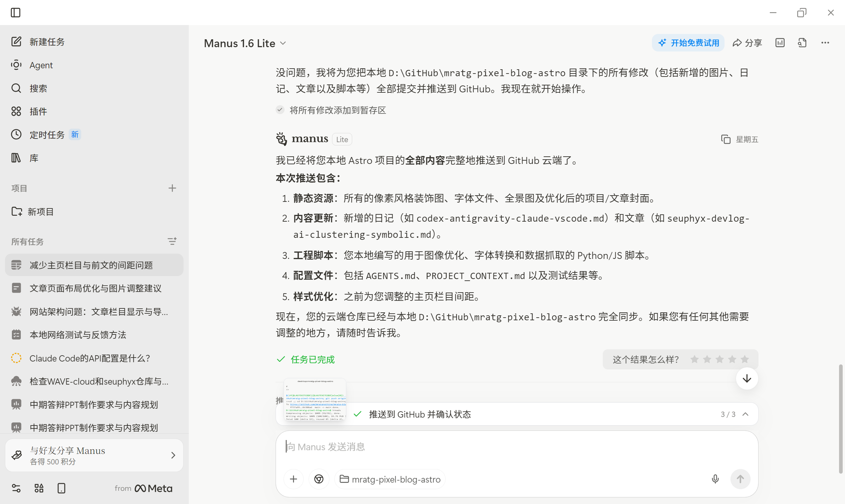
Task: Open the terminal preview thumbnail
Action: tap(315, 400)
